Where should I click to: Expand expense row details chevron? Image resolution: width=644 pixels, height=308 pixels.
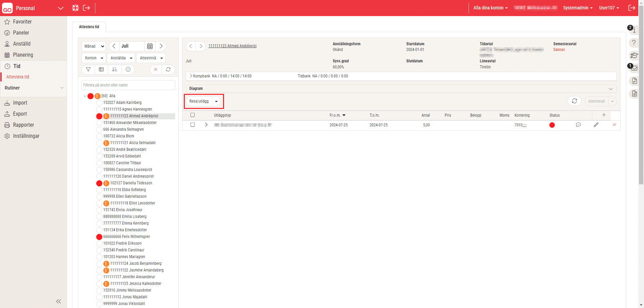pos(206,125)
